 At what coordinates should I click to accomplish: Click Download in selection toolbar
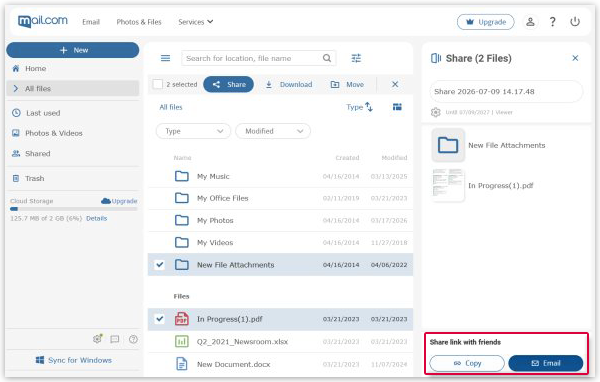pyautogui.click(x=289, y=84)
